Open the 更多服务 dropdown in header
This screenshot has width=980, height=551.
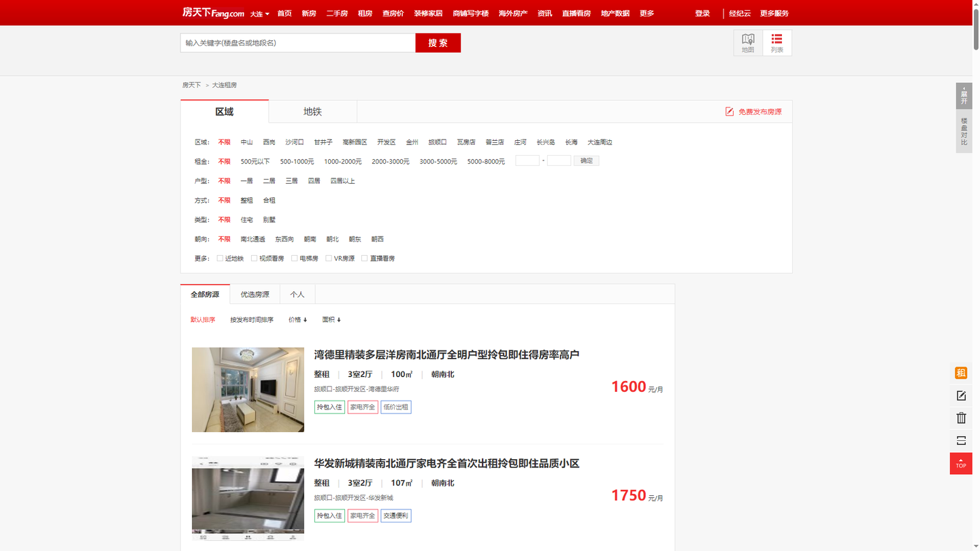774,13
